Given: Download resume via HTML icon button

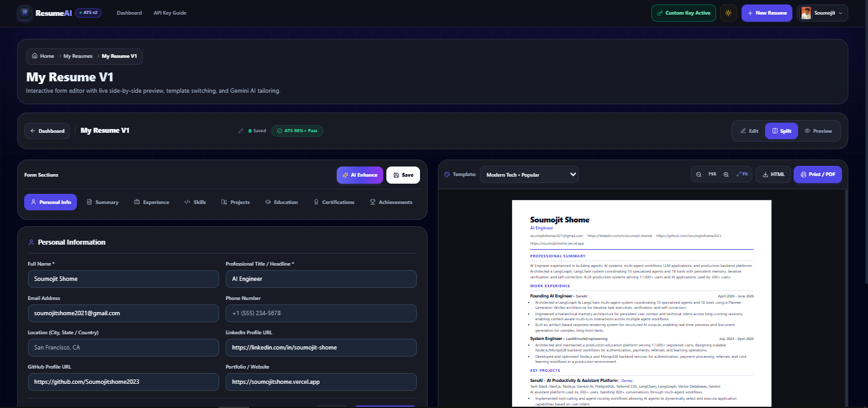Looking at the screenshot, I should pos(773,174).
